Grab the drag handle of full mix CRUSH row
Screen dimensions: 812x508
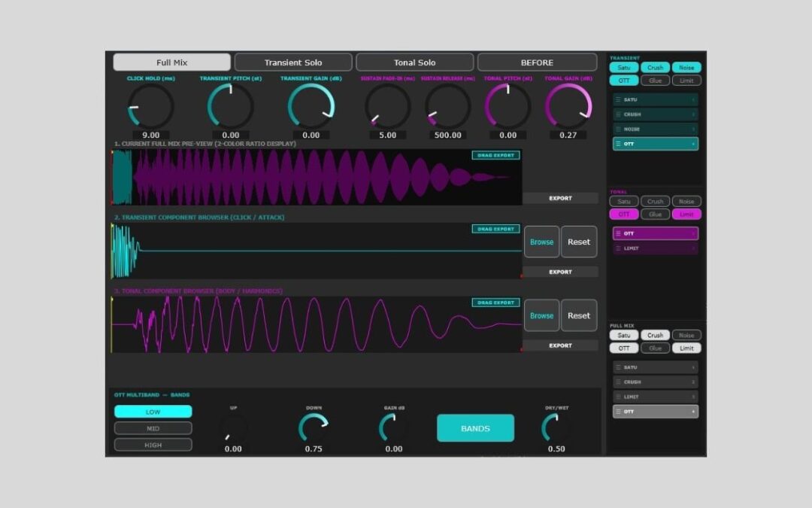click(618, 382)
